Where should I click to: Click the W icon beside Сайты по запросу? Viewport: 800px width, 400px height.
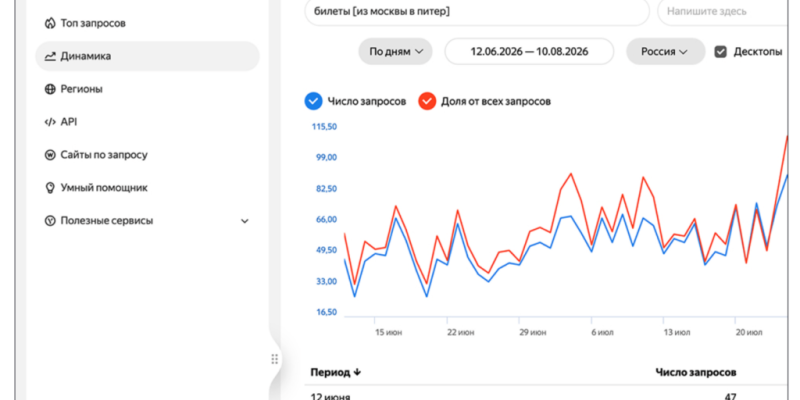49,155
